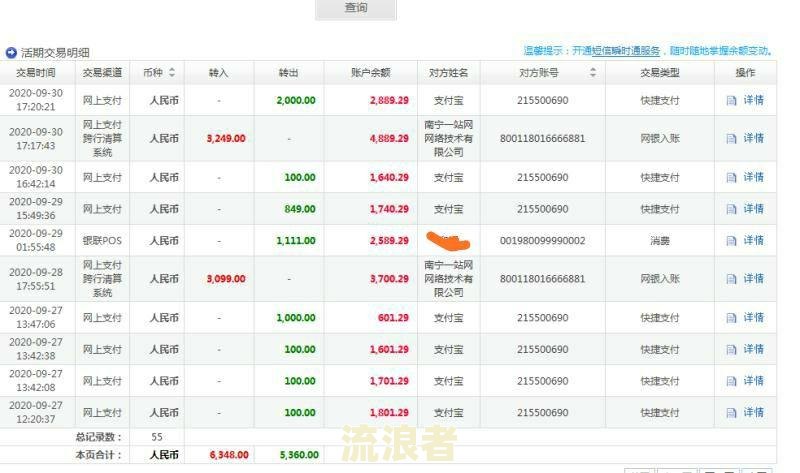Screen dimensions: 800x473
Task: Select the balance 3,700.29
Action: (x=389, y=279)
